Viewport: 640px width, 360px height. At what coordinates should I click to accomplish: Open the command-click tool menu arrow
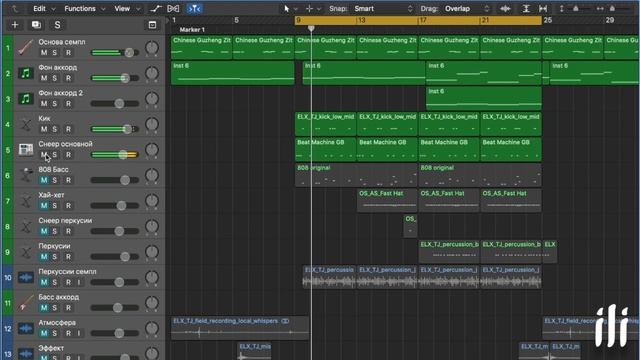click(319, 9)
